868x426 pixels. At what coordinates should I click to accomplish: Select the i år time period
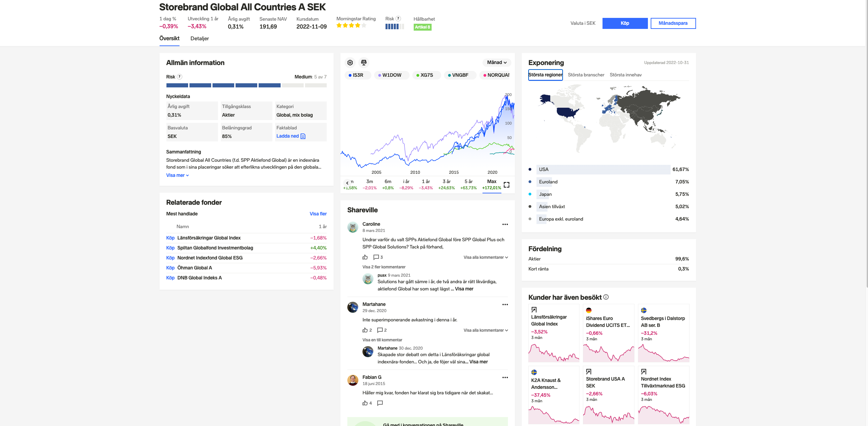(x=406, y=184)
